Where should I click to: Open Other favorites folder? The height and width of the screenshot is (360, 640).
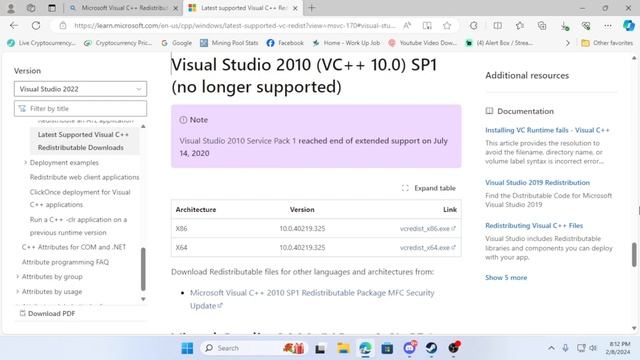(607, 43)
